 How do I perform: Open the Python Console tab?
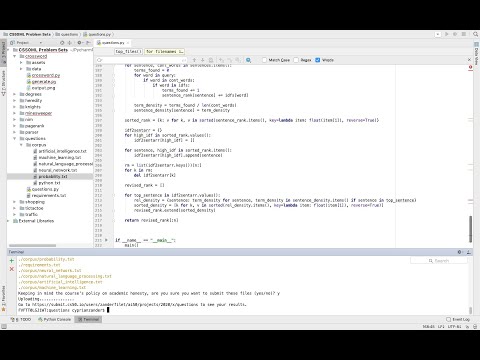[54, 319]
